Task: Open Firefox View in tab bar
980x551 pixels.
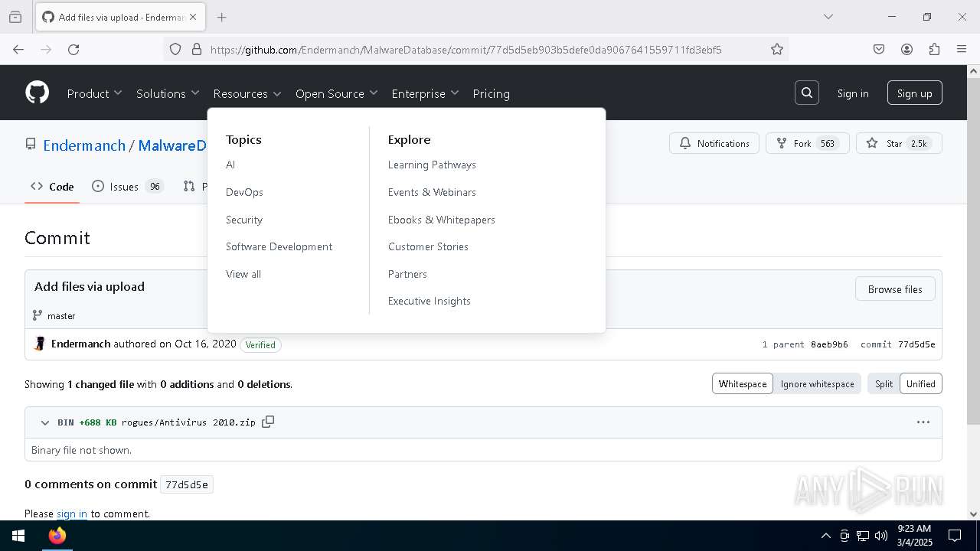Action: (15, 17)
